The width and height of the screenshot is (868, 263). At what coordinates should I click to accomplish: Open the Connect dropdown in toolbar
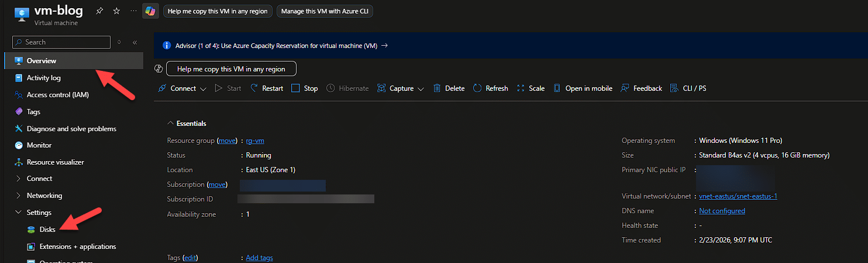[x=182, y=88]
